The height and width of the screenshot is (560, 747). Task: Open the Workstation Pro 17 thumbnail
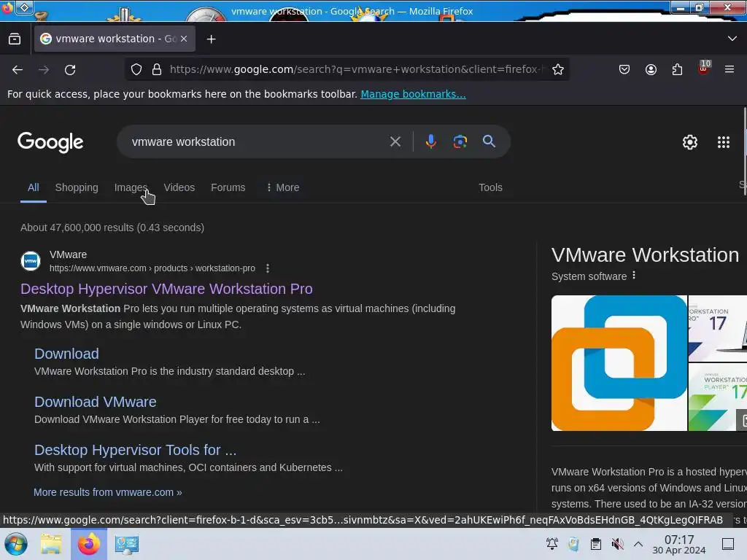pos(718,329)
